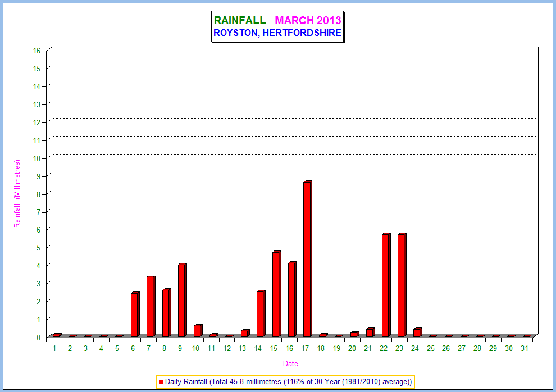The image size is (556, 392).
Task: Click the bar for date 16
Action: pyautogui.click(x=292, y=299)
